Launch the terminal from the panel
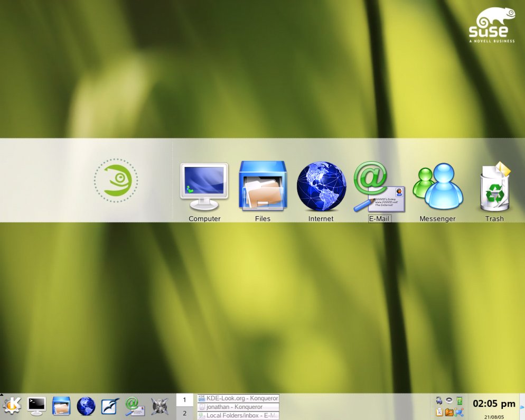This screenshot has width=525, height=420. 36,406
